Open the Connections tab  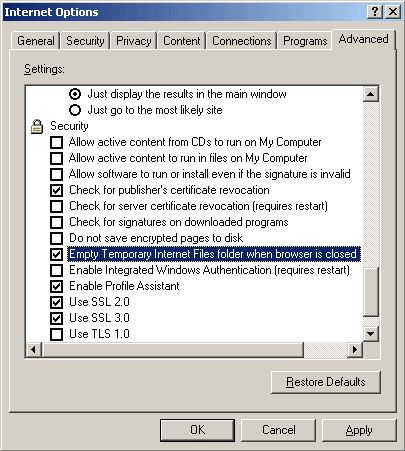(x=242, y=41)
